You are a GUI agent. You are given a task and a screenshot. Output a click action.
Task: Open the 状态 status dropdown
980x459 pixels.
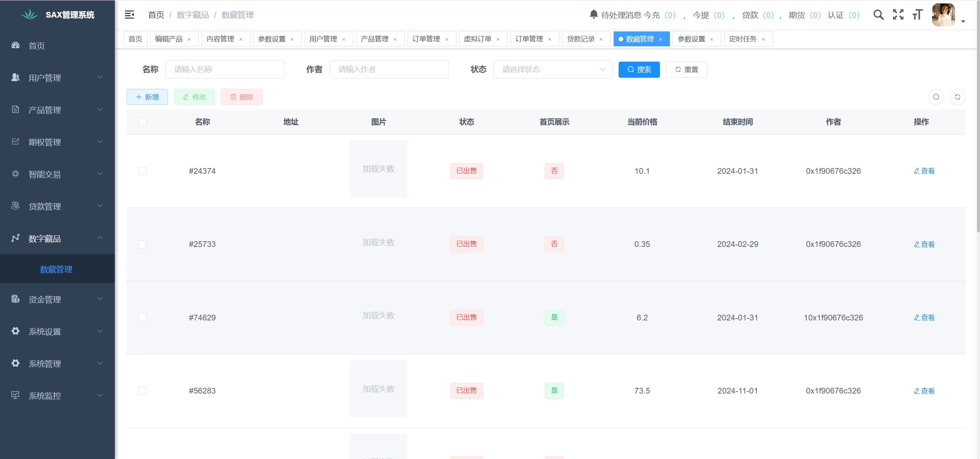pyautogui.click(x=553, y=69)
